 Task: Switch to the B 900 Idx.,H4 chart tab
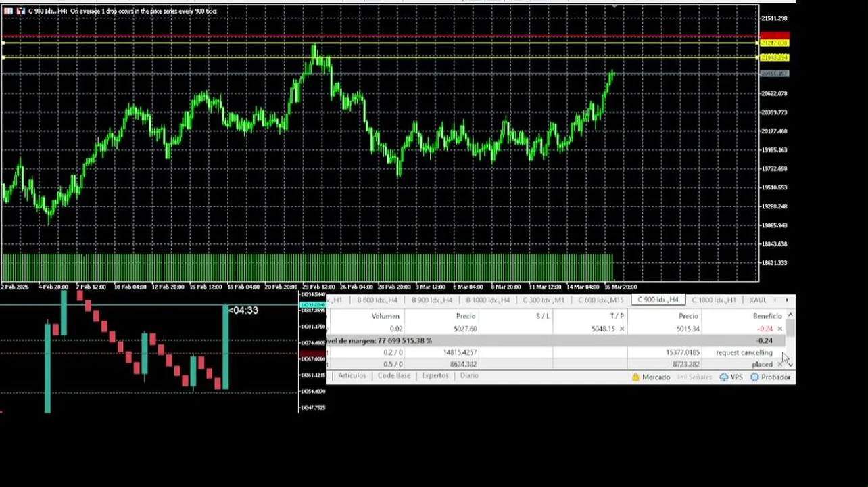tap(431, 300)
